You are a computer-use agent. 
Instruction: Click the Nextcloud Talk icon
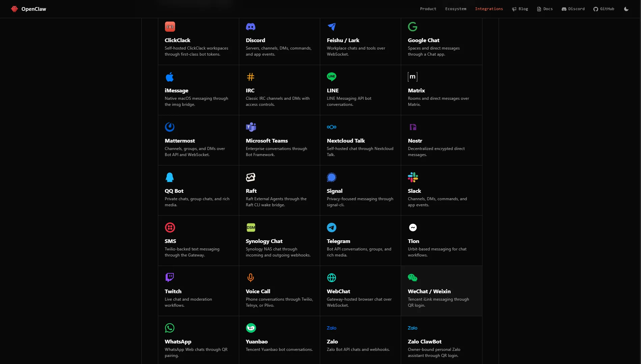point(332,127)
